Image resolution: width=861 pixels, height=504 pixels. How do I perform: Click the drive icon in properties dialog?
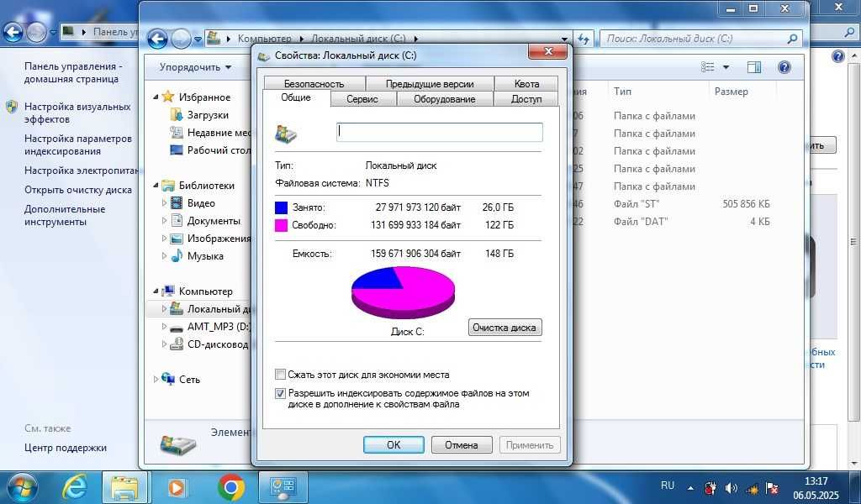click(x=286, y=134)
